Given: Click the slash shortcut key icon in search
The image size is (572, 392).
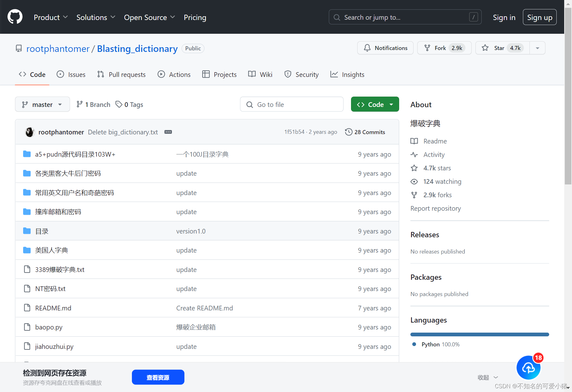Looking at the screenshot, I should pos(474,17).
